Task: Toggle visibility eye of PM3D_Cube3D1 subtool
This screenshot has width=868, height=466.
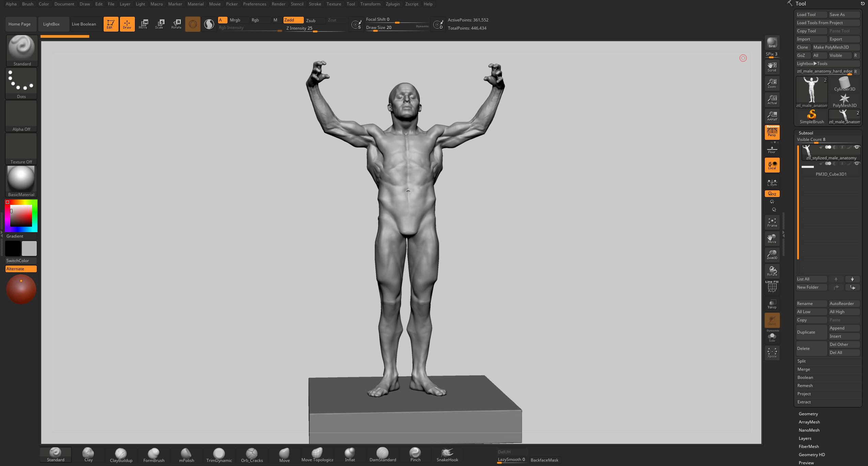Action: coord(856,164)
